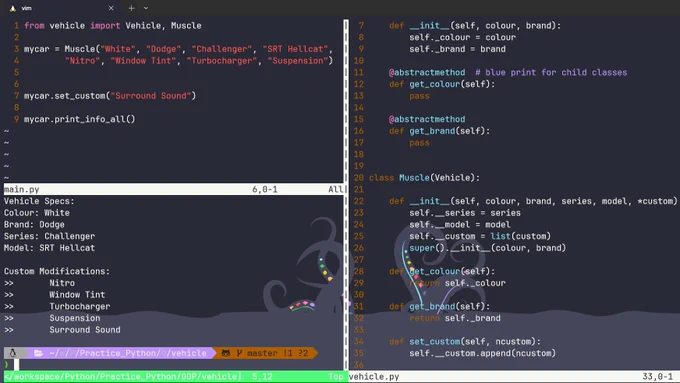Viewport: 680px width, 383px height.
Task: Open a new terminal tab with plus
Action: pyautogui.click(x=131, y=8)
